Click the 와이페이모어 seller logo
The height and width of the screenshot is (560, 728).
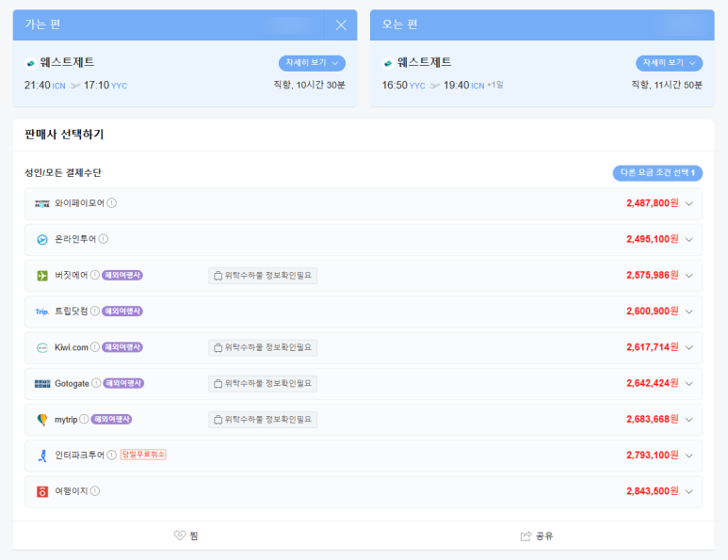pos(42,203)
